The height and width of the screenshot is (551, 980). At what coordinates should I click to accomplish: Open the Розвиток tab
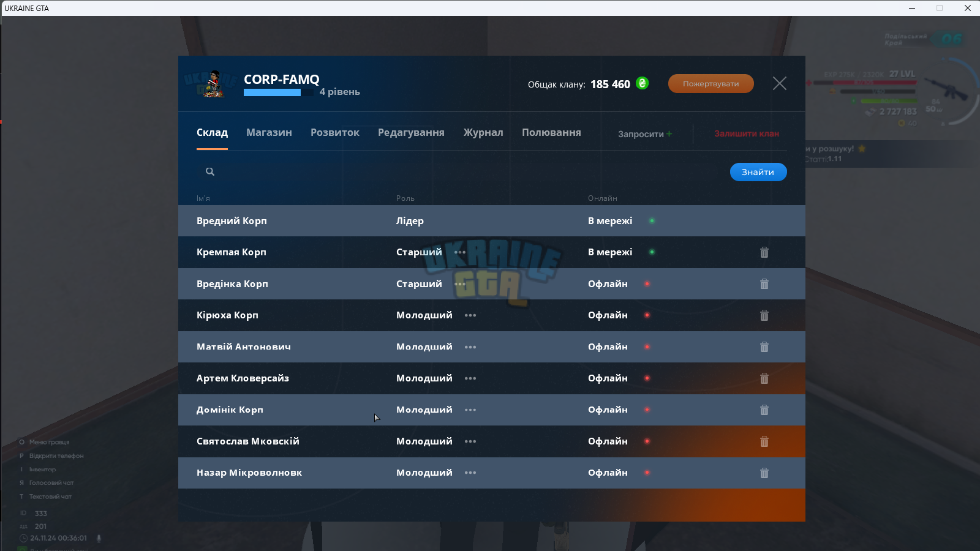(335, 133)
